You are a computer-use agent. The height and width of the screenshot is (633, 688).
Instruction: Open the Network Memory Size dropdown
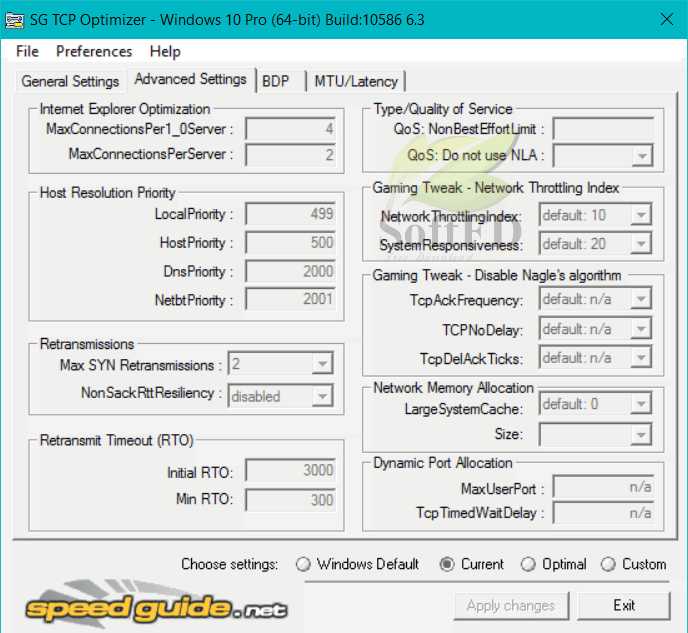[x=641, y=435]
